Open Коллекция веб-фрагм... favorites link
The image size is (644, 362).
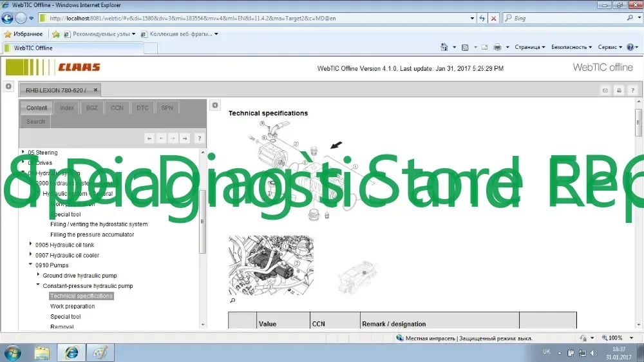(x=180, y=34)
